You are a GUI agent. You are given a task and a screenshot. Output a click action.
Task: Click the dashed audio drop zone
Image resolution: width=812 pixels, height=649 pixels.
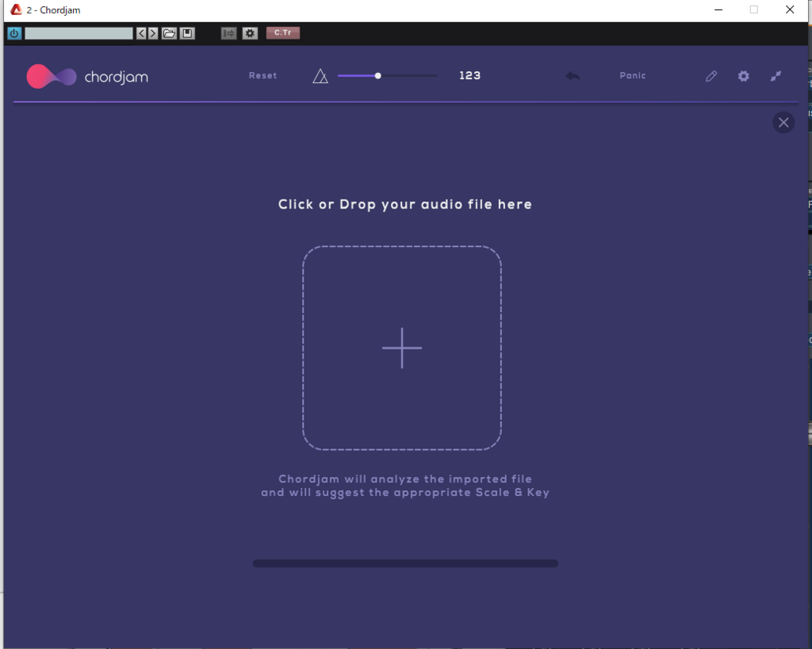coord(402,349)
